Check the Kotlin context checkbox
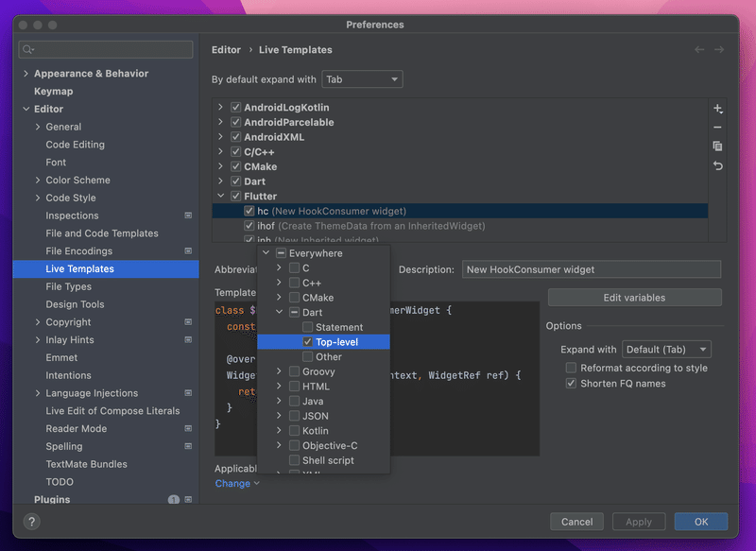 point(294,430)
